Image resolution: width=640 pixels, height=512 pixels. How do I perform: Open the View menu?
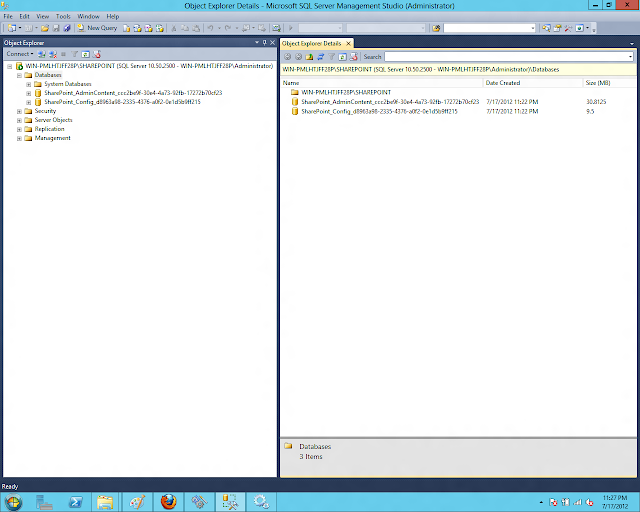pyautogui.click(x=42, y=16)
